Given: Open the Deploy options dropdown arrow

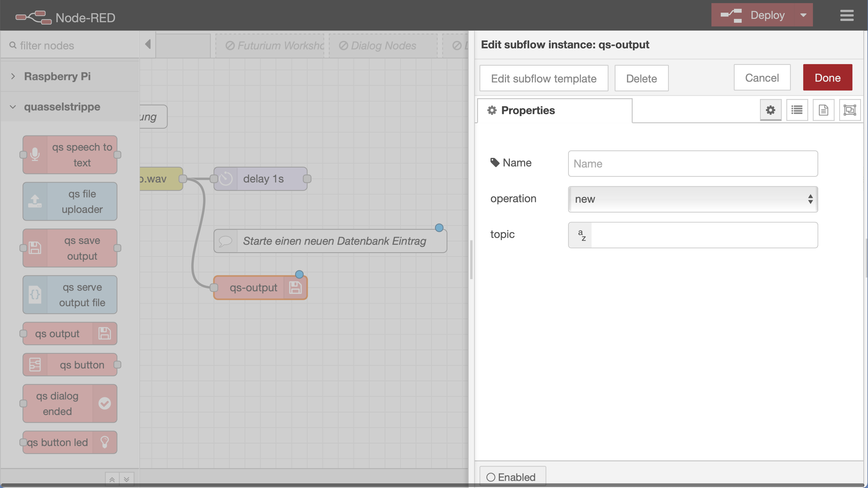Looking at the screenshot, I should point(803,15).
